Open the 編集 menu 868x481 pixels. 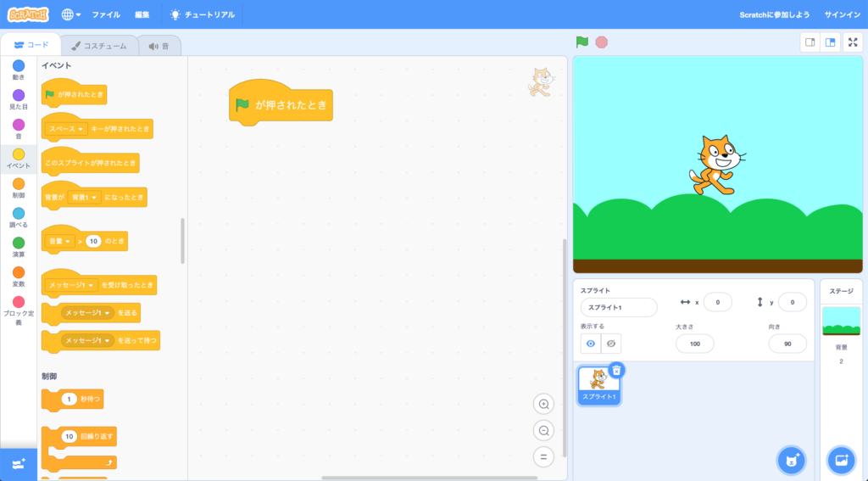tap(142, 15)
